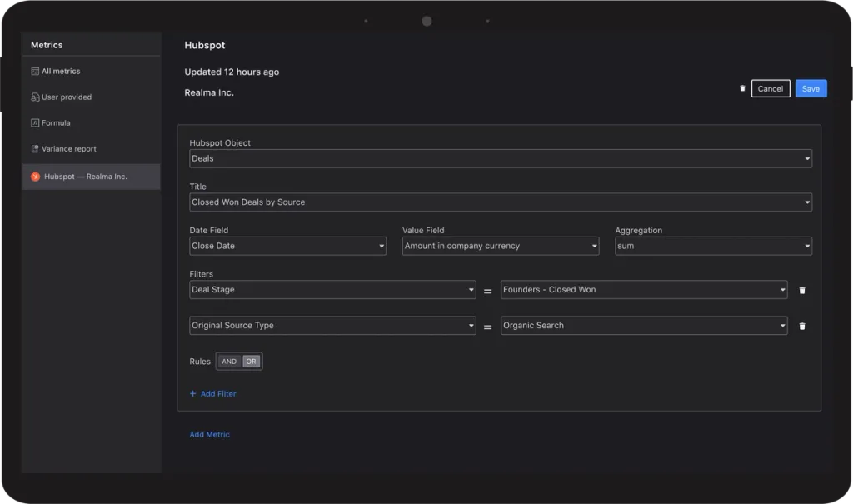Viewport: 853px width, 504px height.
Task: Open the Aggregation dropdown set to sum
Action: coord(713,246)
